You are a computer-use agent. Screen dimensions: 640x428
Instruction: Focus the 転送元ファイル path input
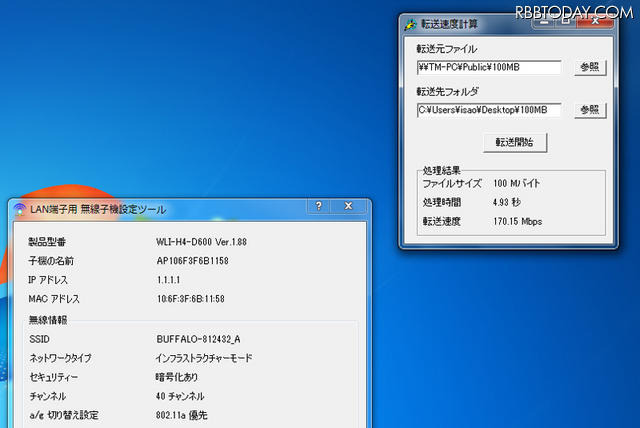pos(489,67)
